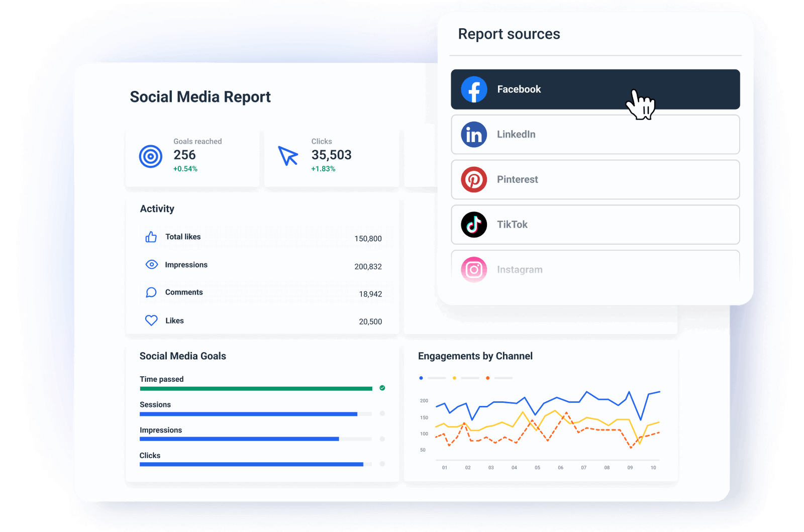Click the Social Media Report title
The width and height of the screenshot is (804, 532).
pyautogui.click(x=200, y=97)
